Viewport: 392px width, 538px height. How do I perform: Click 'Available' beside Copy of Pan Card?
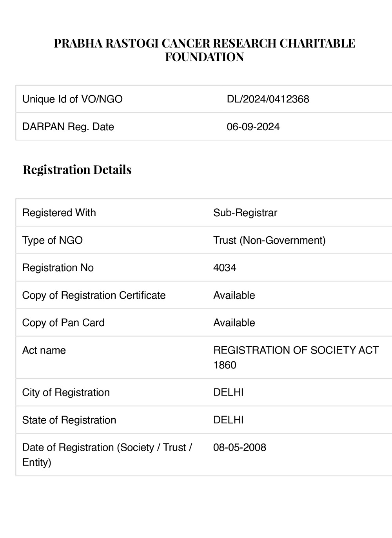pyautogui.click(x=234, y=323)
